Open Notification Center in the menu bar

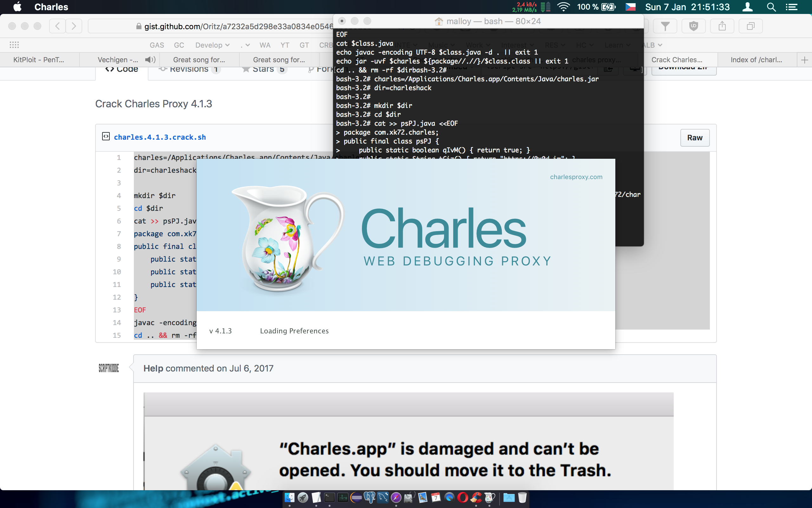(x=792, y=7)
